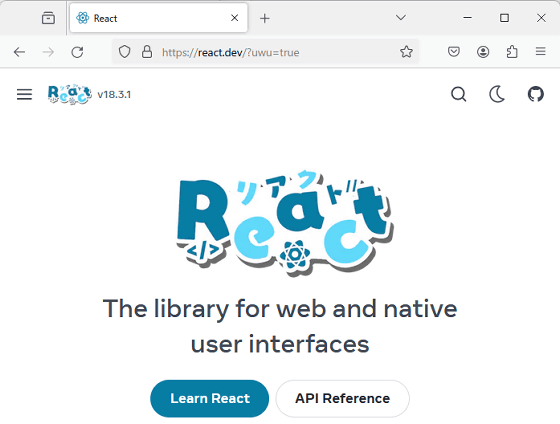
Task: Click the tracking protection shield icon
Action: pyautogui.click(x=124, y=52)
